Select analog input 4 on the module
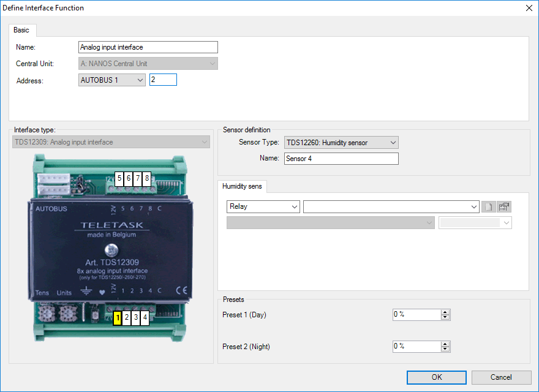 (x=145, y=318)
